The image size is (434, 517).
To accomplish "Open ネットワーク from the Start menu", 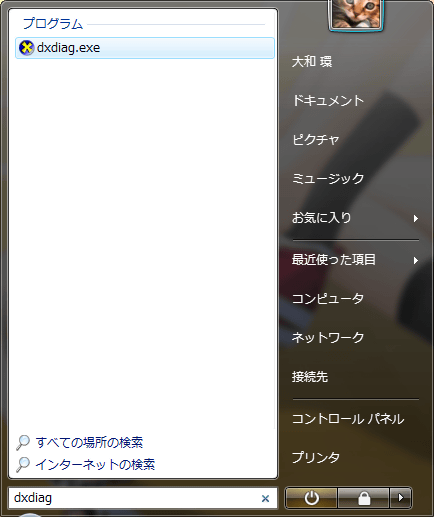I will point(328,338).
